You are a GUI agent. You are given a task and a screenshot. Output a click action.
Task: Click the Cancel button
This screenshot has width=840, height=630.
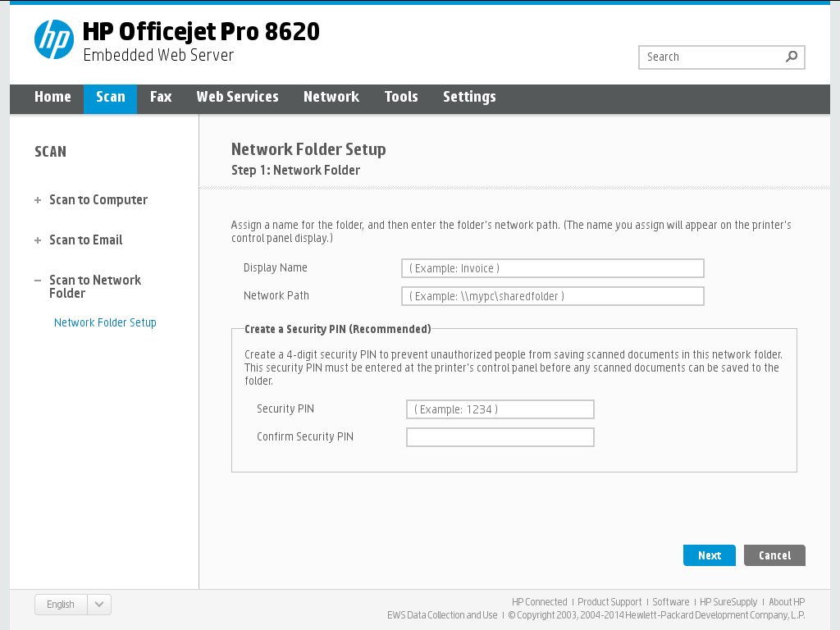click(774, 555)
